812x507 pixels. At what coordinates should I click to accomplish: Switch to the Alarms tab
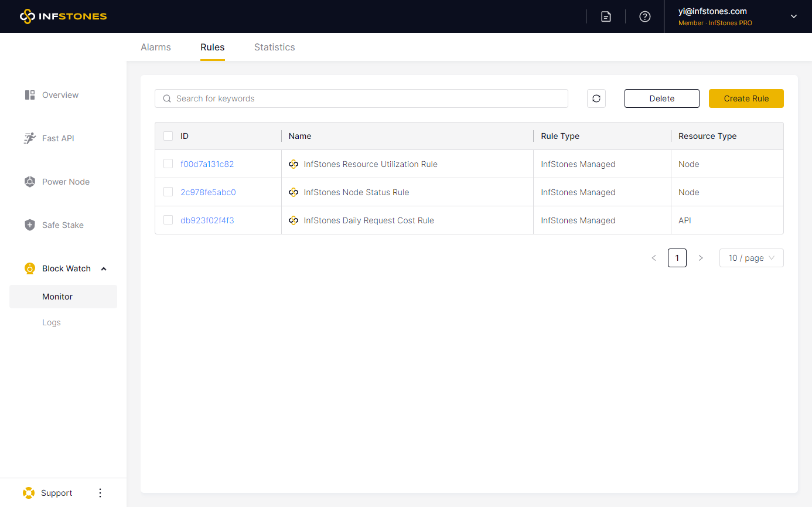(x=156, y=47)
